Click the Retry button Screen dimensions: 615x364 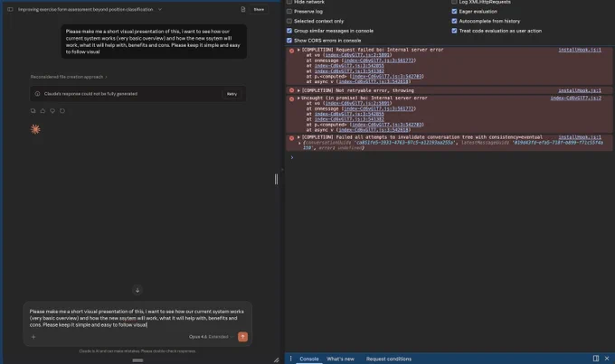(232, 94)
